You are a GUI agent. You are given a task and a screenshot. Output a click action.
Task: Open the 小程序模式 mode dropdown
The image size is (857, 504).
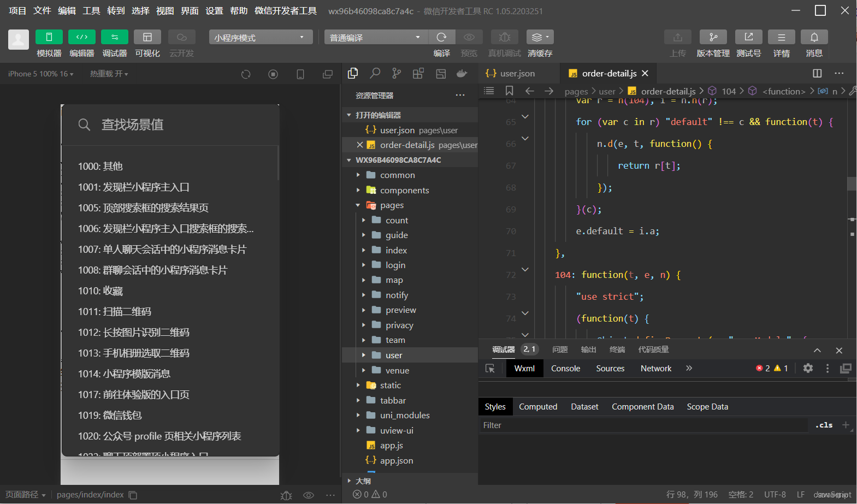(261, 37)
